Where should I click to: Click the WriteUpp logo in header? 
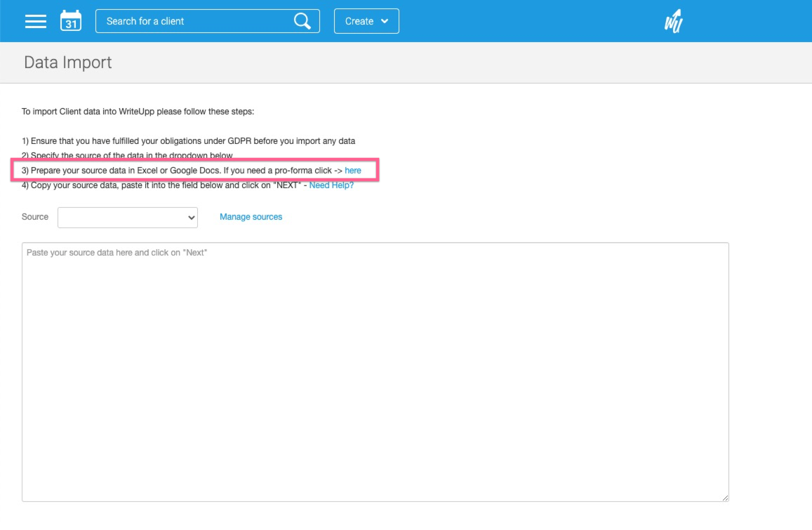coord(673,22)
